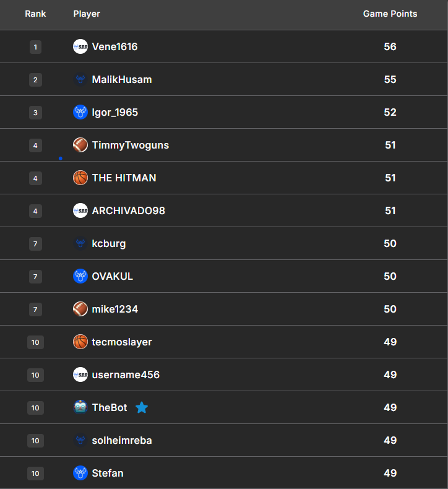
Task: Click Igor_1965's blue bull avatar
Action: pos(80,112)
